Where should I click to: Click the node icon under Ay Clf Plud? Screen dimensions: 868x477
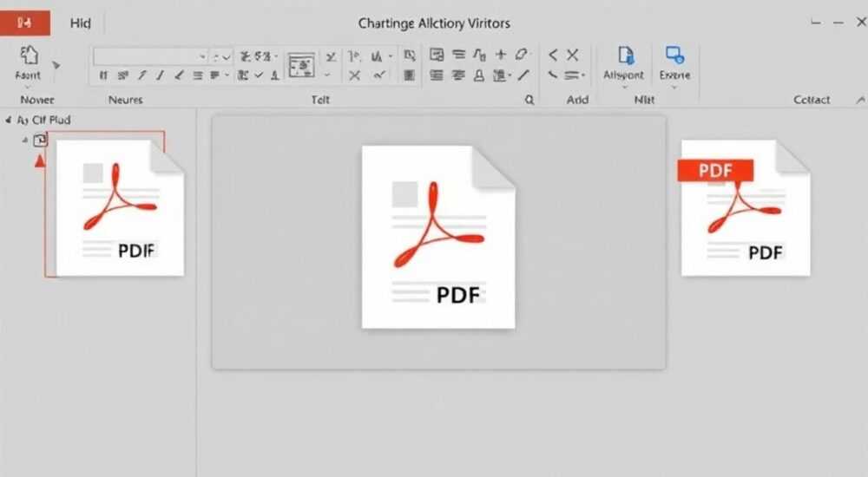[40, 140]
